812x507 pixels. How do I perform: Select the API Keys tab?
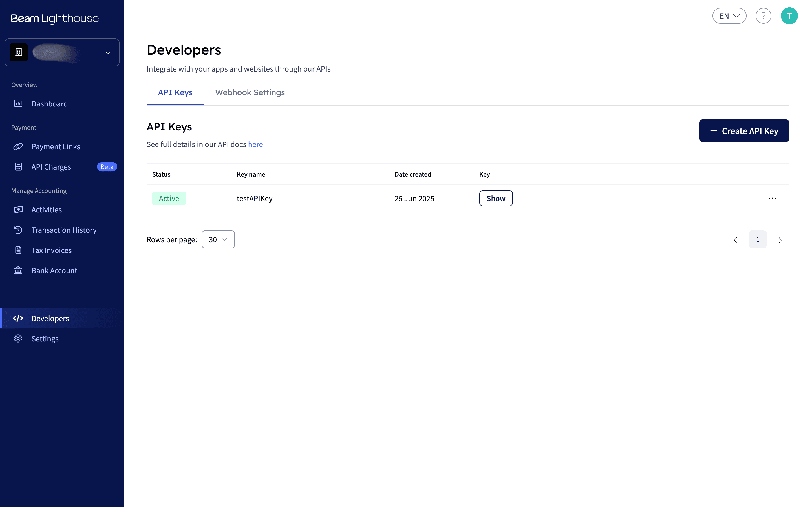click(x=175, y=93)
